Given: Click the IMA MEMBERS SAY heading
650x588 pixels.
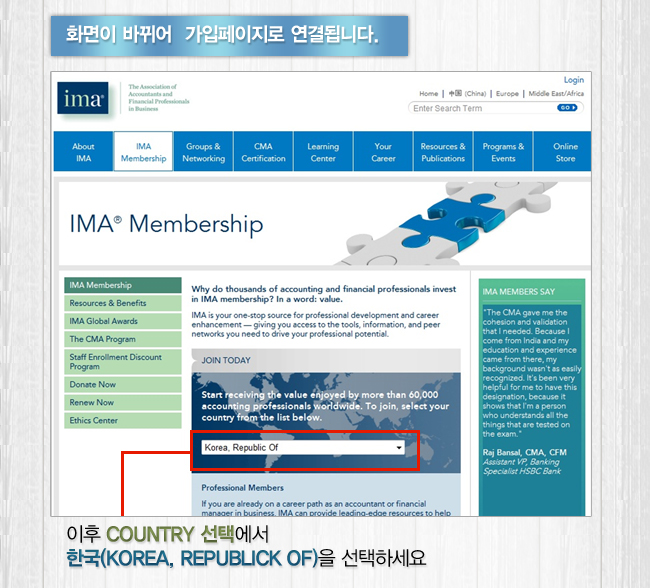Looking at the screenshot, I should pyautogui.click(x=519, y=292).
